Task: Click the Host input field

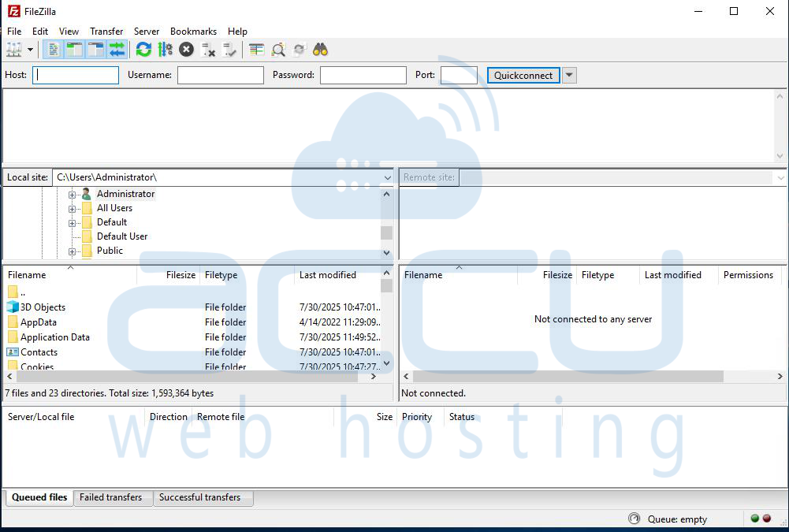Action: tap(76, 76)
